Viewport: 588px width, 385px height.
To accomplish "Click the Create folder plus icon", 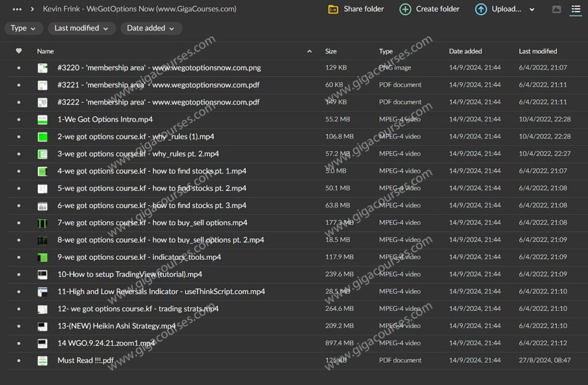I will pyautogui.click(x=405, y=9).
